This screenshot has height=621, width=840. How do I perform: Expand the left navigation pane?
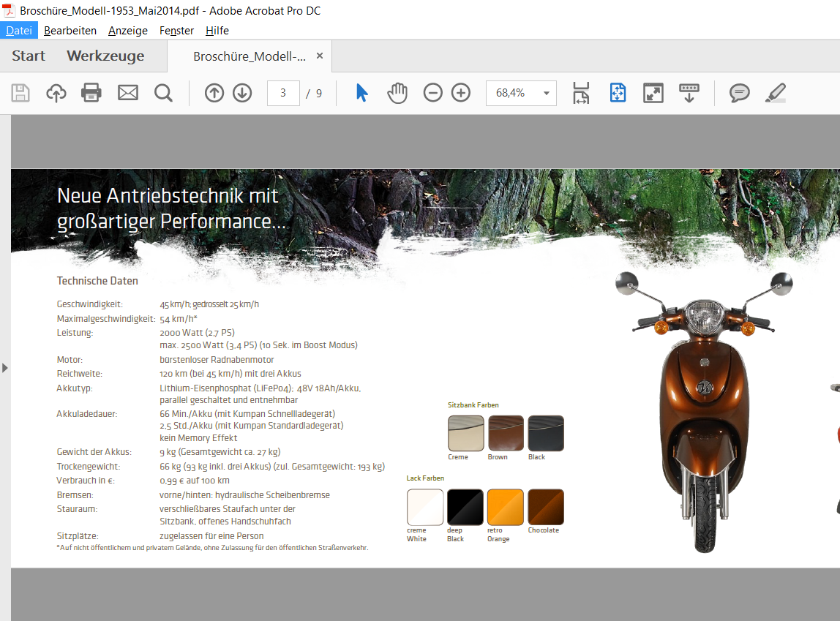click(5, 367)
